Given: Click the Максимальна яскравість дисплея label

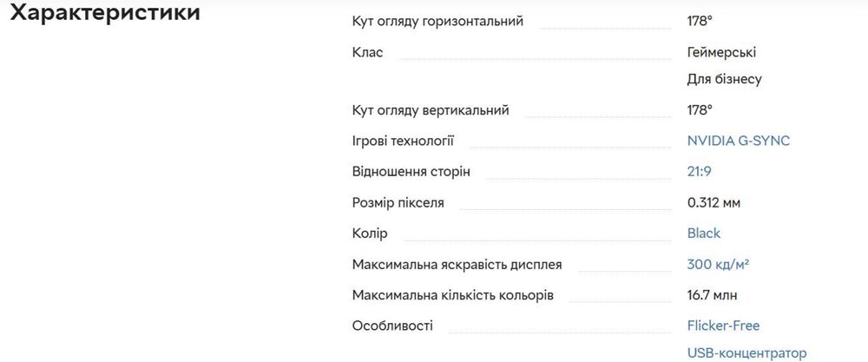Looking at the screenshot, I should 457,264.
